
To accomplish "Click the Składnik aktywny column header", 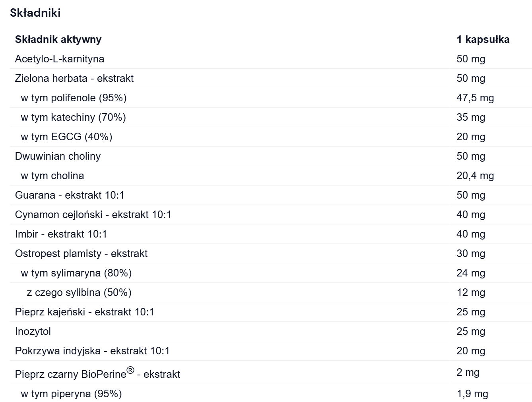I will coord(58,39).
